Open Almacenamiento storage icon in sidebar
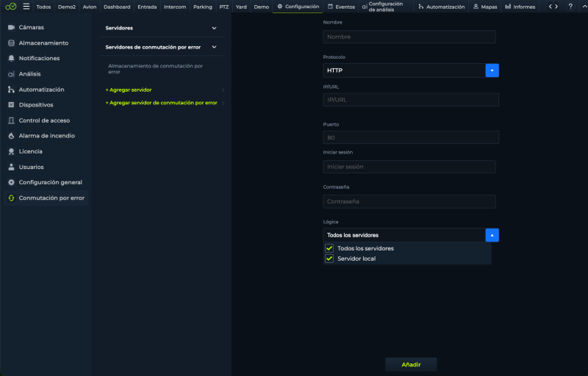 coord(11,43)
